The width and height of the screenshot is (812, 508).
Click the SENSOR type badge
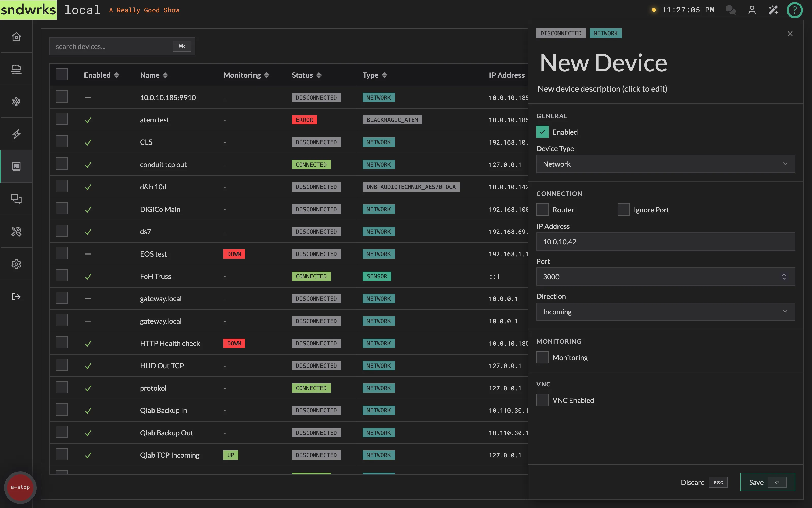tap(377, 276)
